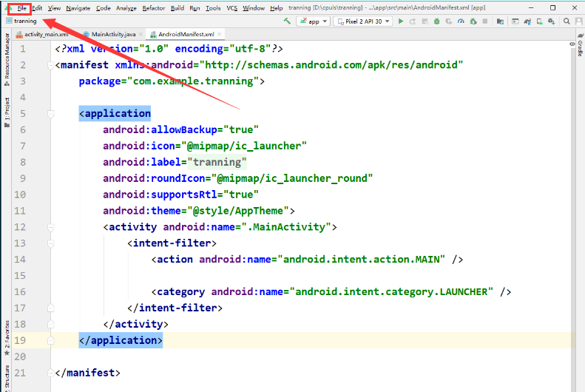Open the 1: Project tool window
585x392 pixels.
click(7, 112)
